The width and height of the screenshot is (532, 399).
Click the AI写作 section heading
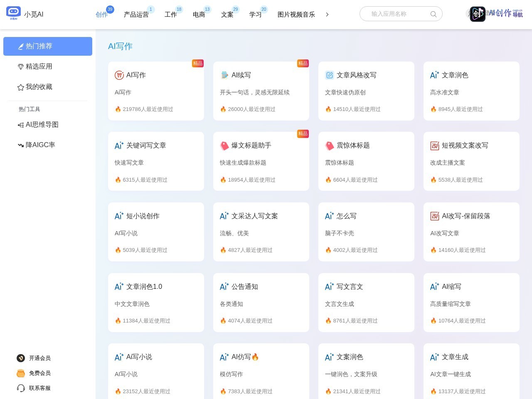(x=120, y=47)
